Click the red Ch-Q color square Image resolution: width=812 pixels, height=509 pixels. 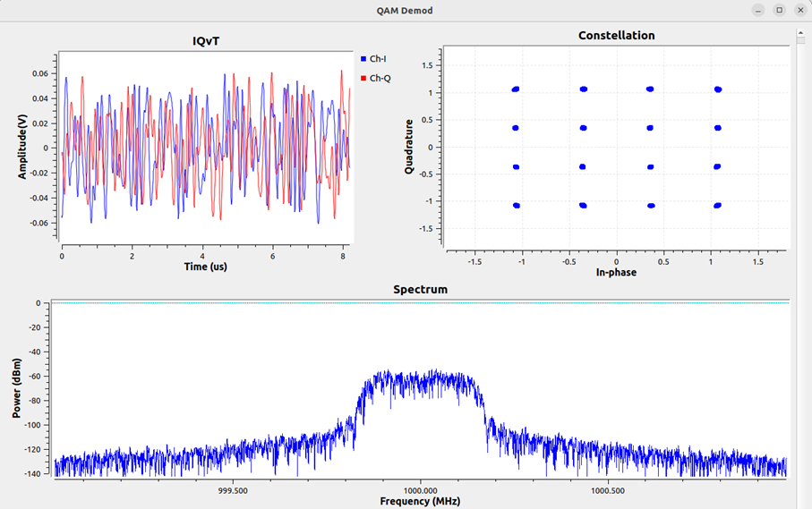(x=363, y=79)
